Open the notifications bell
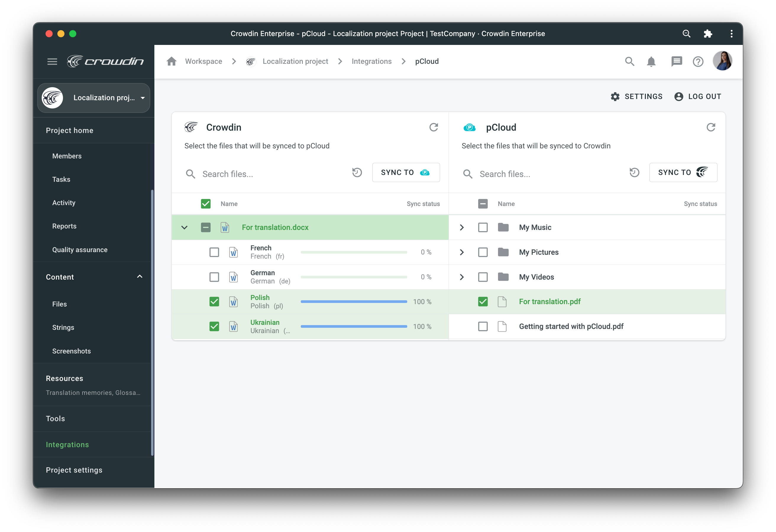Image resolution: width=776 pixels, height=532 pixels. click(x=651, y=61)
